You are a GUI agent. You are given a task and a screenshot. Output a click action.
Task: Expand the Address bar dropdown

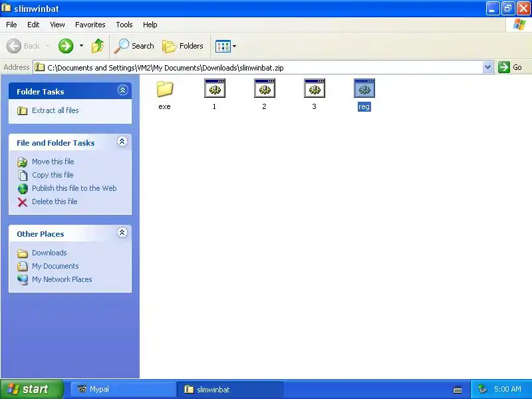pyautogui.click(x=487, y=67)
